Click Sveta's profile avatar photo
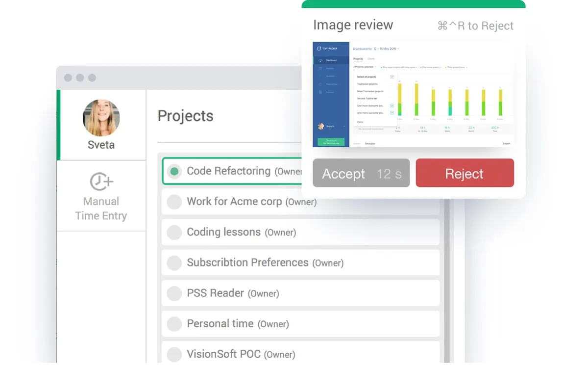 pyautogui.click(x=101, y=118)
